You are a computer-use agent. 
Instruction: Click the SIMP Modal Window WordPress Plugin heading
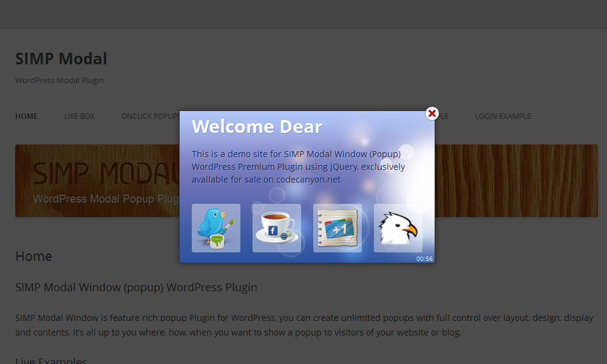(x=136, y=288)
